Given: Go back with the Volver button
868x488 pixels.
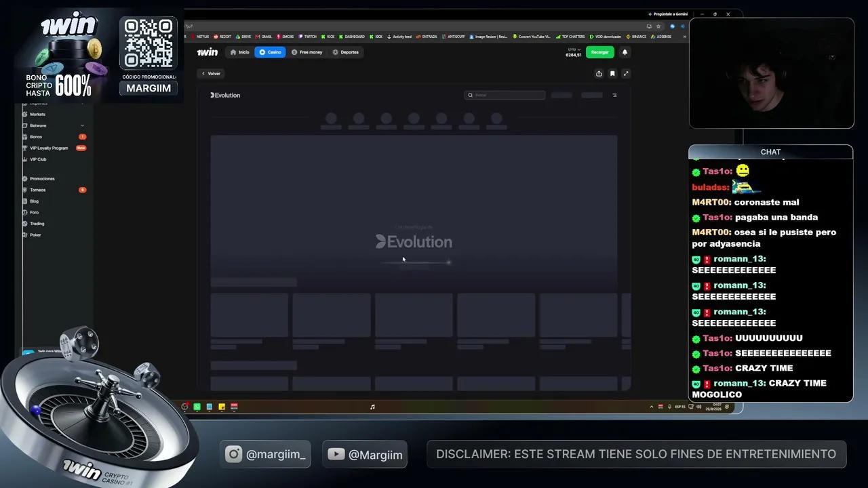Looking at the screenshot, I should pyautogui.click(x=211, y=73).
